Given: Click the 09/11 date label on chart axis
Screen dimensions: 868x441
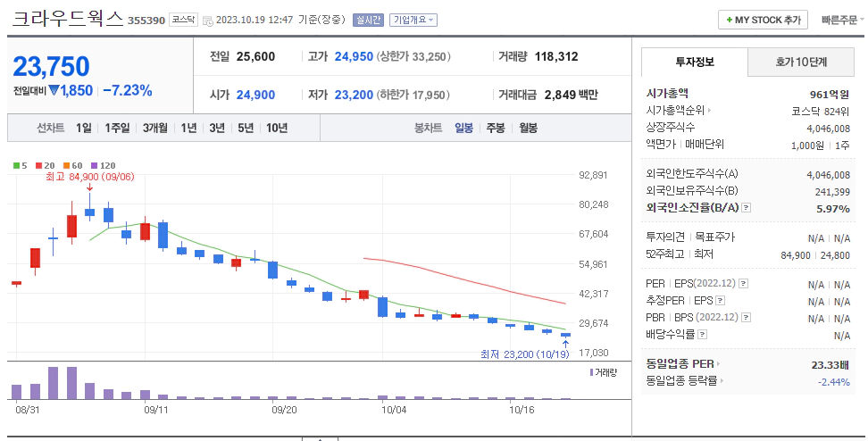Looking at the screenshot, I should click(156, 410).
